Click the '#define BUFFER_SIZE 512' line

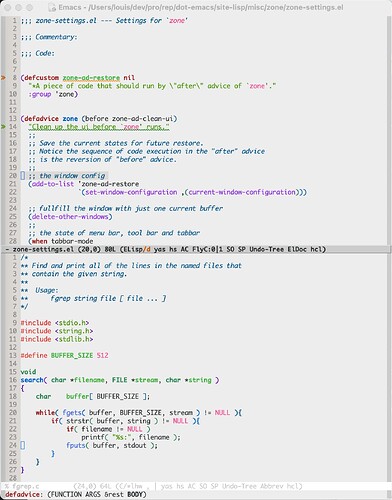pyautogui.click(x=64, y=355)
